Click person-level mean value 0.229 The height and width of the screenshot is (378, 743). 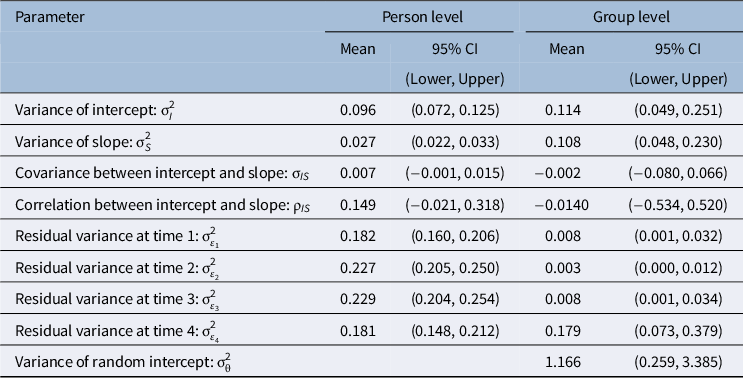point(358,299)
